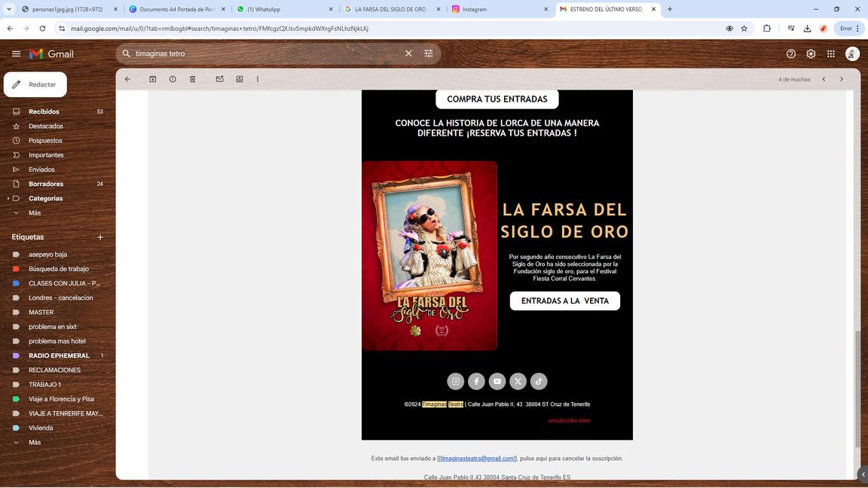Switch to Instagram tab
Viewport: 868px width, 488px height.
500,9
